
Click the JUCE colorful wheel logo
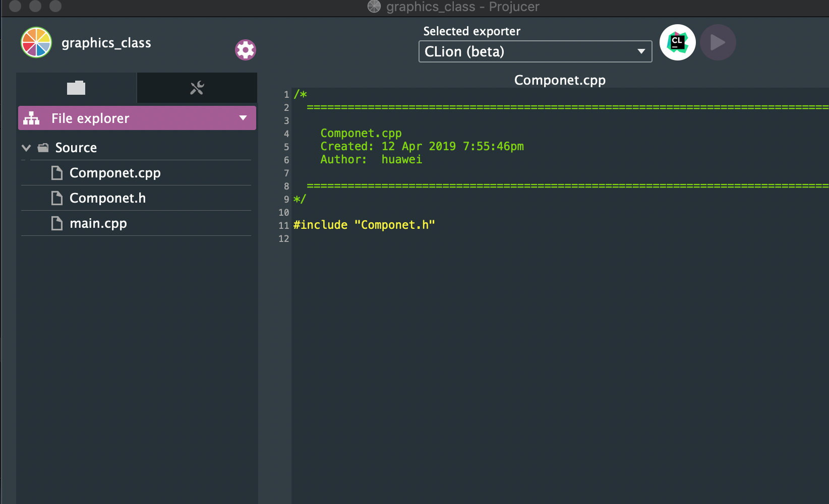click(36, 42)
